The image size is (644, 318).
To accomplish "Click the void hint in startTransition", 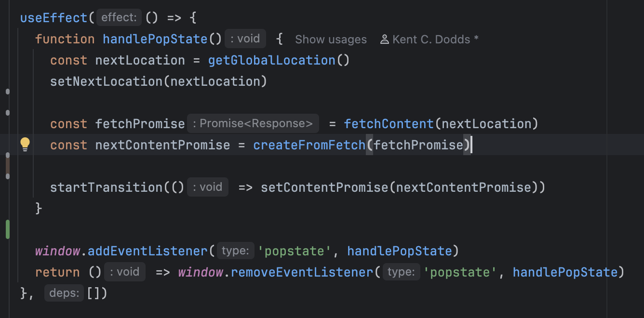I will coord(208,187).
